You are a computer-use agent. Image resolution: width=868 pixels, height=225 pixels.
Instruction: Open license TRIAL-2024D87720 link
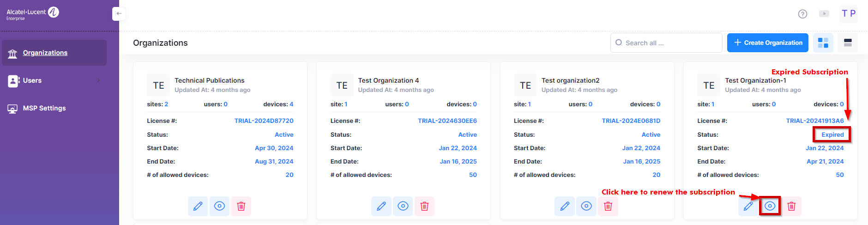(264, 121)
